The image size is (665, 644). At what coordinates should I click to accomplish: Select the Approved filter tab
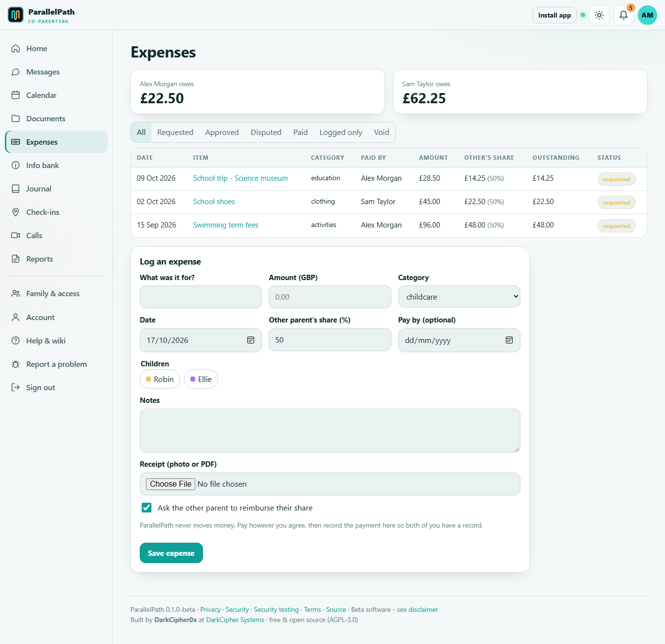point(222,132)
